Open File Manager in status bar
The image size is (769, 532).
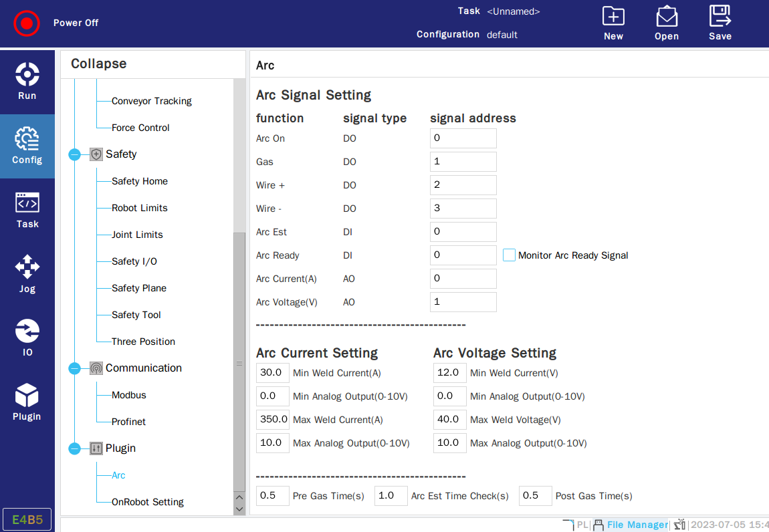coord(637,525)
